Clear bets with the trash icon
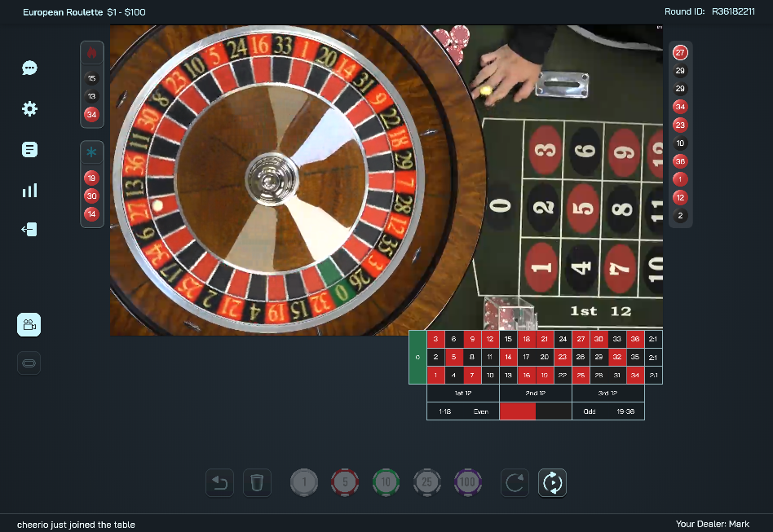The image size is (773, 532). click(x=257, y=483)
